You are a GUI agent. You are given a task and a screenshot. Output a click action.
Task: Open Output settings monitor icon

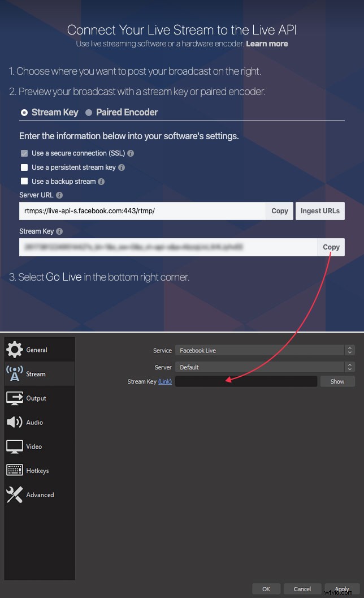tap(15, 398)
